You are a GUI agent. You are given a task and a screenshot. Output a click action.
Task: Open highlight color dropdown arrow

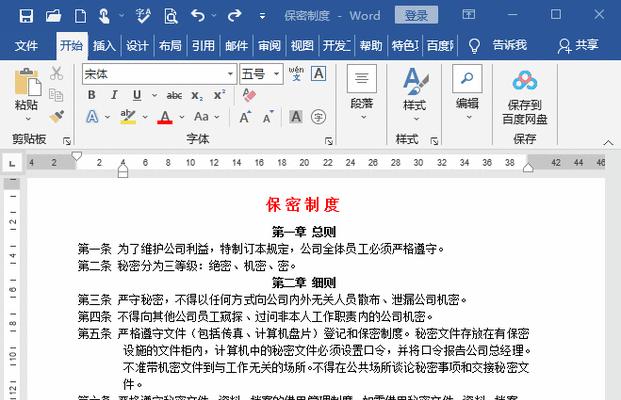click(145, 117)
